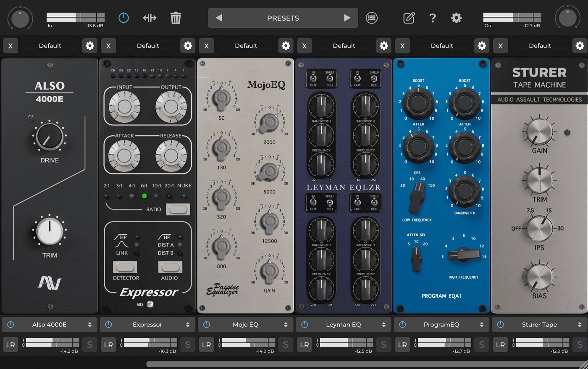This screenshot has width=588, height=369.
Task: Open the ProgramEQ slot settings gear
Action: click(x=481, y=45)
